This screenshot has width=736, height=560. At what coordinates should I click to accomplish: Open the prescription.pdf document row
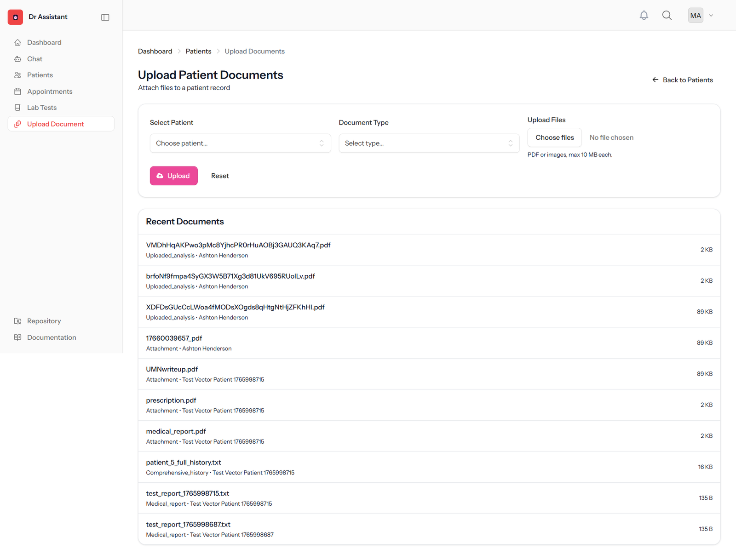(429, 405)
